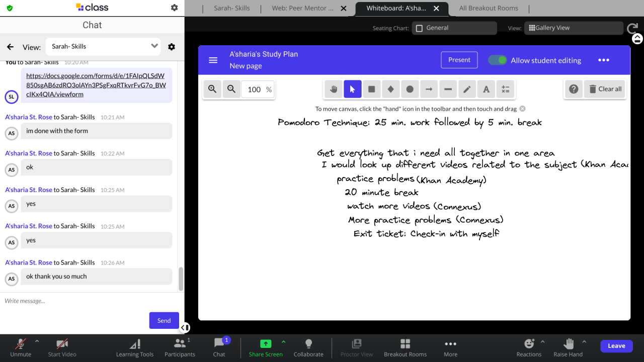This screenshot has width=644, height=362.
Task: Choose the circle shape tool
Action: (x=410, y=89)
